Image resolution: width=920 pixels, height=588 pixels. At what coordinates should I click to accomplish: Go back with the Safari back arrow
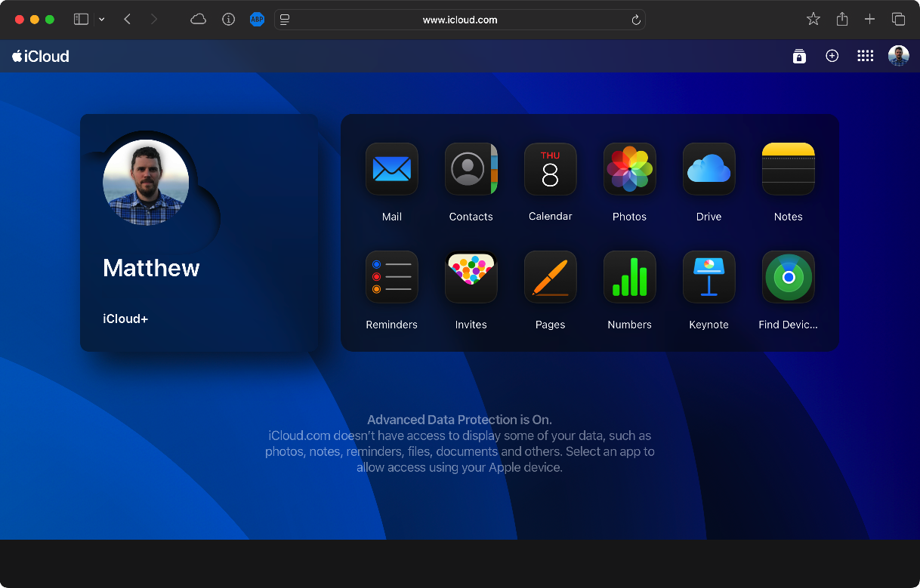point(127,20)
